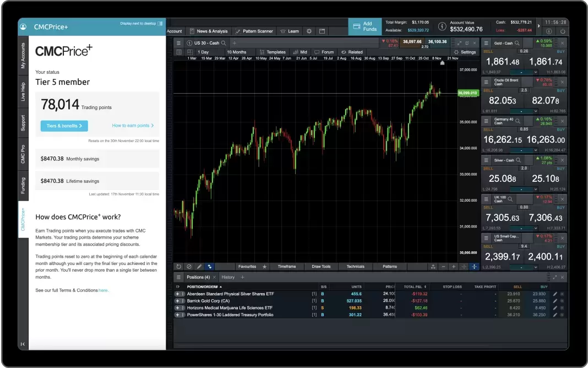Toggle the Mid price display on chart

[300, 52]
